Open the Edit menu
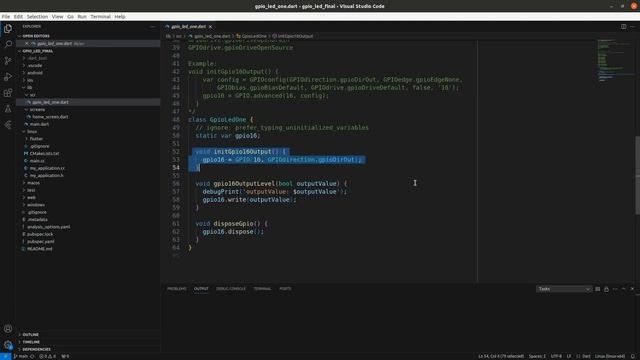The width and height of the screenshot is (640, 360). (18, 17)
